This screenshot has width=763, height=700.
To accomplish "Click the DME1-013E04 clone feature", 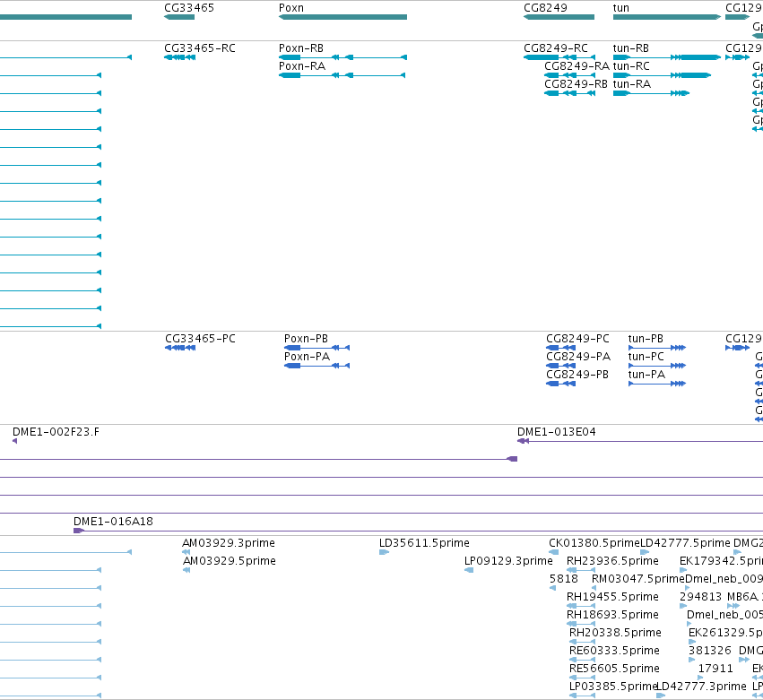I will coord(640,441).
